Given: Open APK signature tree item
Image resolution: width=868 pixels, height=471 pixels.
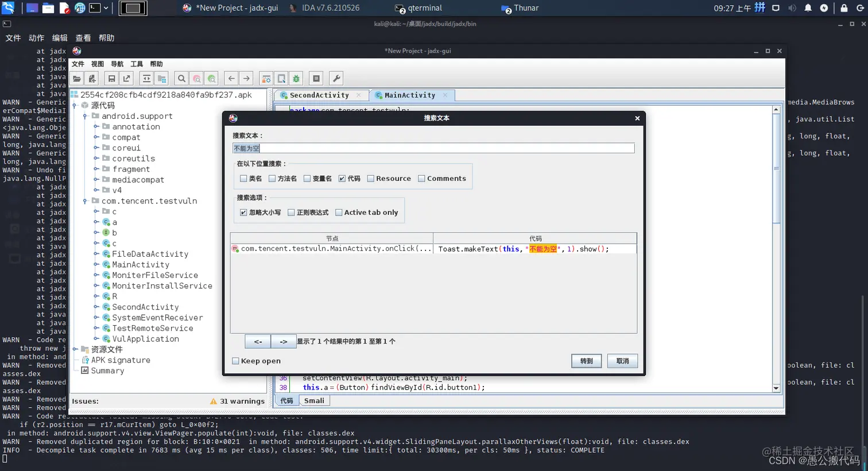Looking at the screenshot, I should pyautogui.click(x=116, y=360).
